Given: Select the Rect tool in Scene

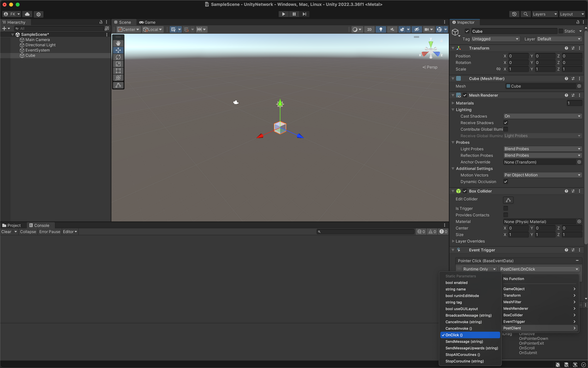Looking at the screenshot, I should tap(118, 71).
